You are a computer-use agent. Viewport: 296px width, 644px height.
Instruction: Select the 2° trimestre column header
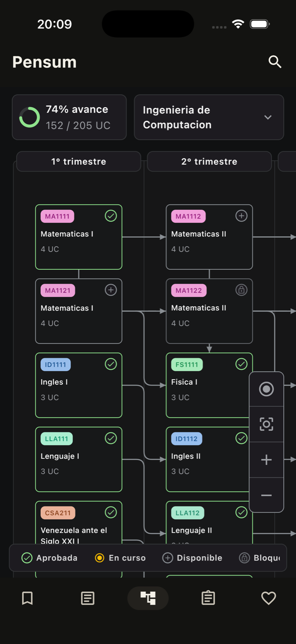209,161
